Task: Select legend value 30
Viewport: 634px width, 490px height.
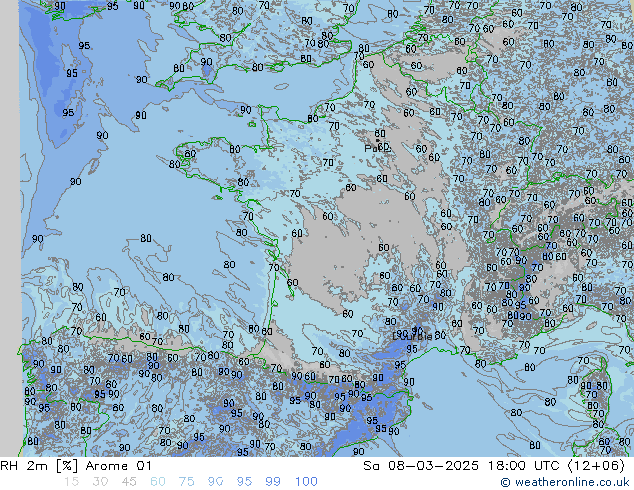Action: pos(100,482)
